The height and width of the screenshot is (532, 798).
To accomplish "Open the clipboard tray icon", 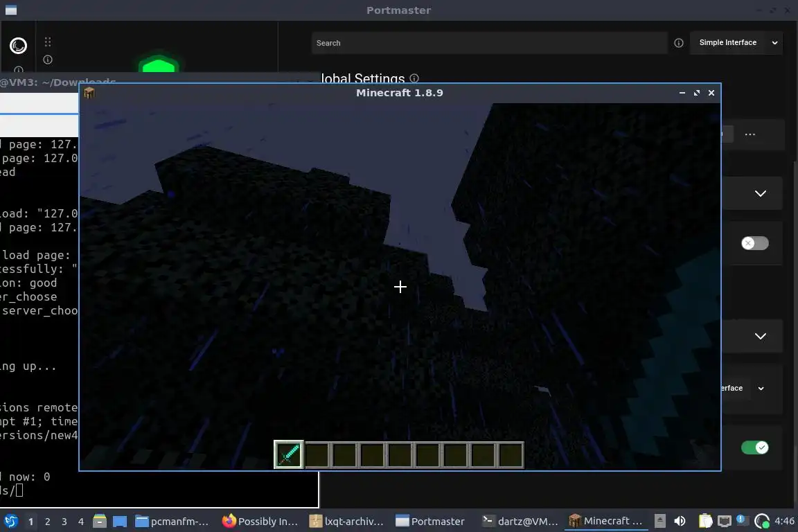I will 705,521.
